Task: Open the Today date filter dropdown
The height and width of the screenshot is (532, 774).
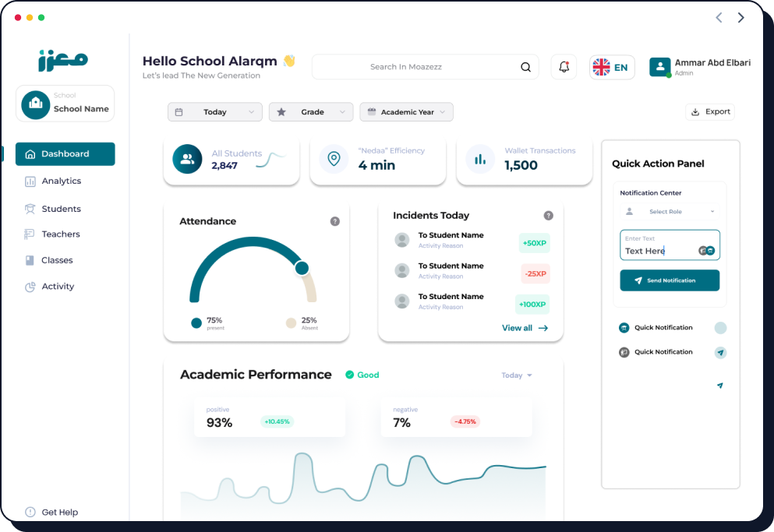Action: [214, 112]
